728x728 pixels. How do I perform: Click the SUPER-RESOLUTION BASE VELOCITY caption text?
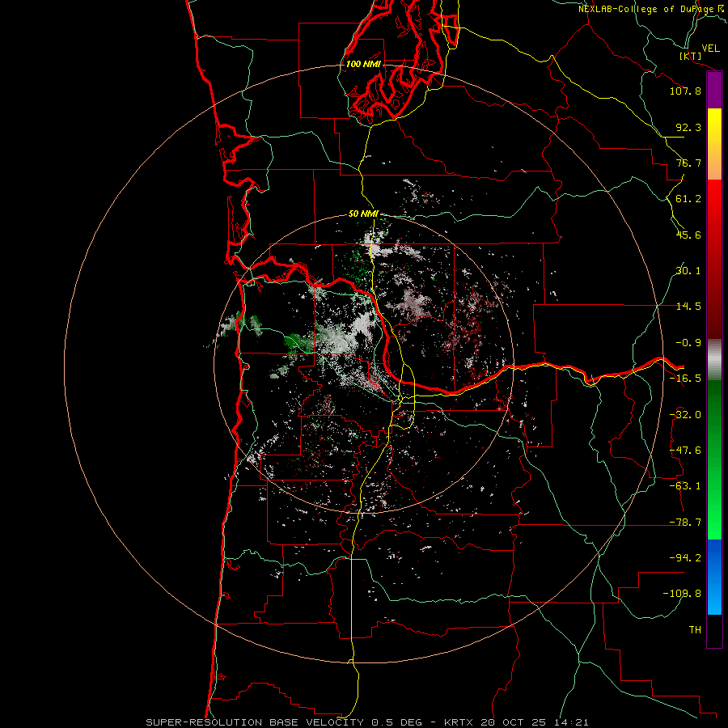click(256, 722)
